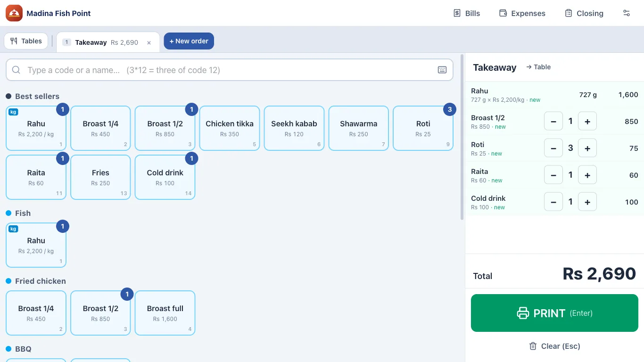The width and height of the screenshot is (644, 362).
Task: Decrease Broast 1/2 quantity
Action: pyautogui.click(x=553, y=121)
